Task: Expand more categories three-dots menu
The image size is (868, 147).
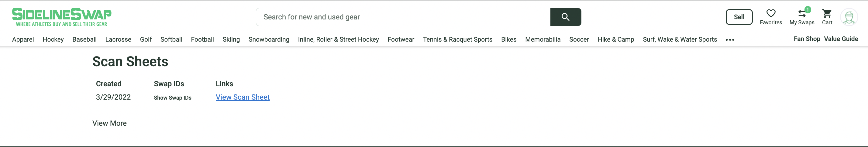Action: [x=730, y=40]
